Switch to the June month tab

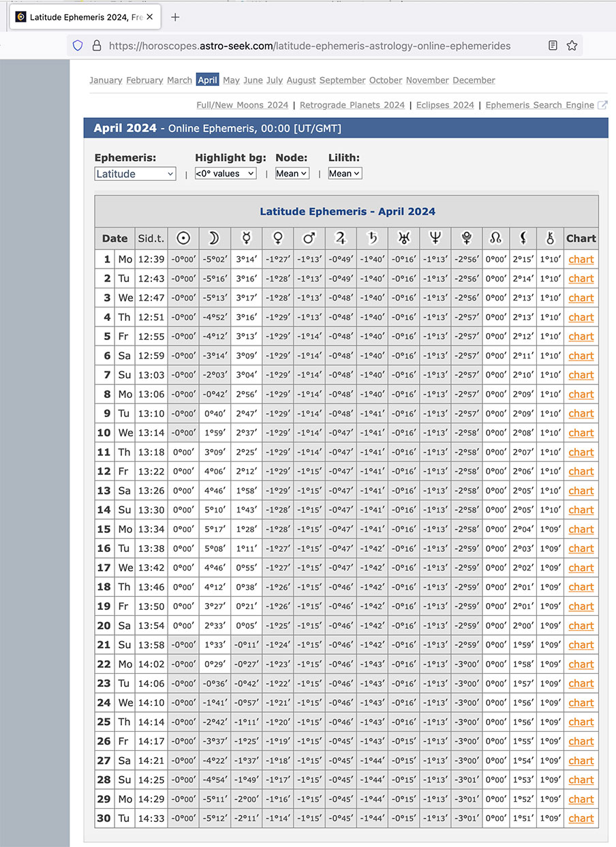point(253,80)
